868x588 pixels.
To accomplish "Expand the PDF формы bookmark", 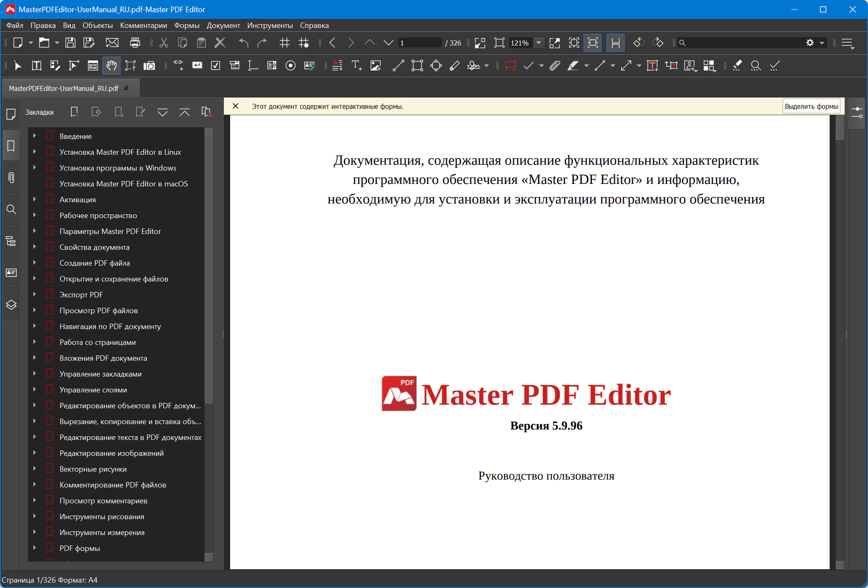I will 35,548.
